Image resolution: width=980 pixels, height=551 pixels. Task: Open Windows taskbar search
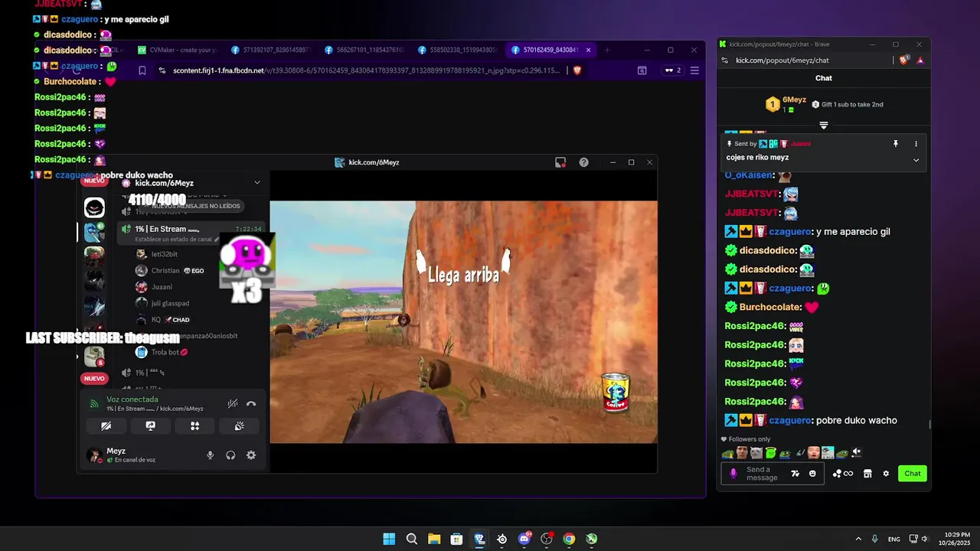coord(412,539)
